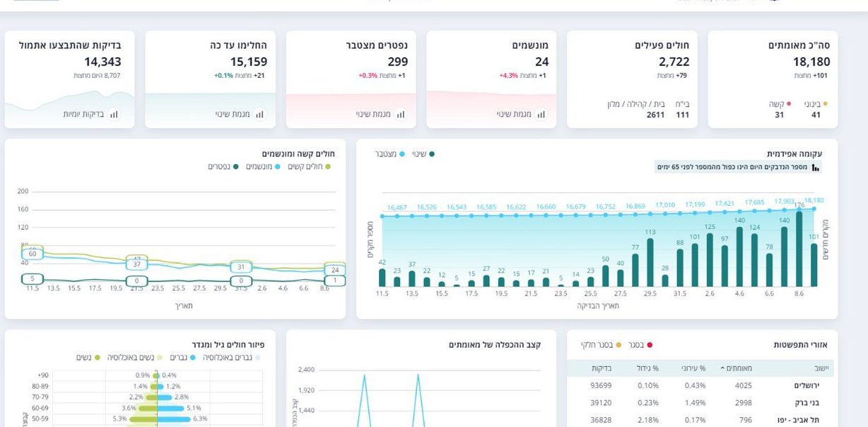Click the 14,343 tests performed yesterday figure
This screenshot has height=427, width=868.
click(102, 62)
